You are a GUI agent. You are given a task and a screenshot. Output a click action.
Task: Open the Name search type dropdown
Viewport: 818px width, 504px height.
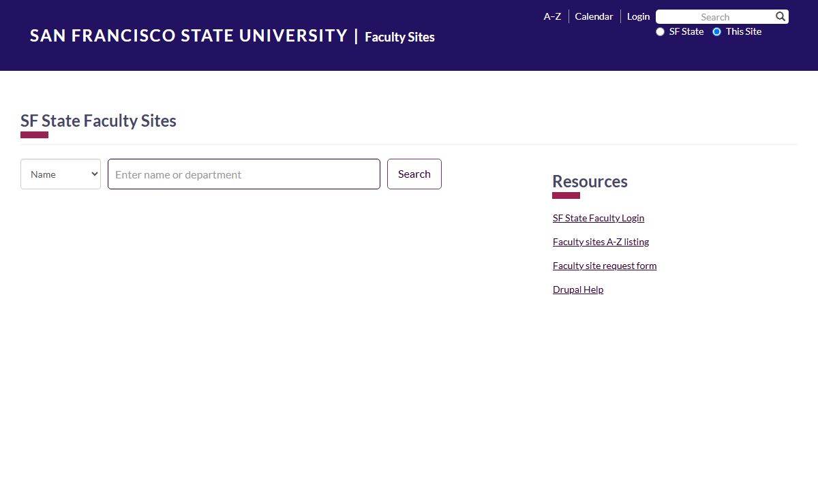pyautogui.click(x=61, y=174)
